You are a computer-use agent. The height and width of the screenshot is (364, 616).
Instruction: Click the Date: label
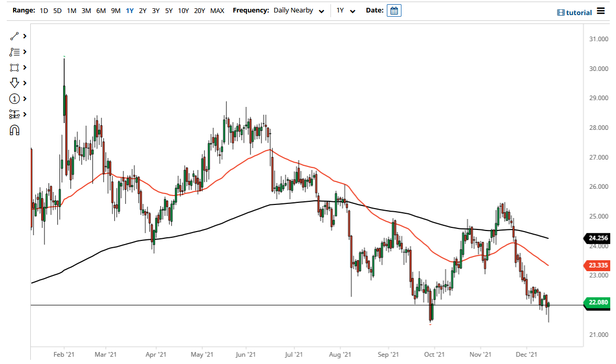(374, 10)
